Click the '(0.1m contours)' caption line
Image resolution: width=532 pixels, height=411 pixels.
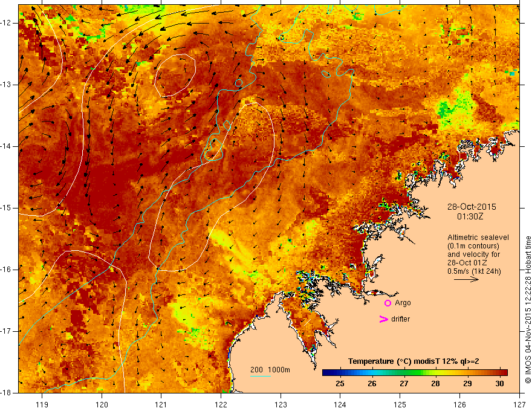click(x=473, y=246)
